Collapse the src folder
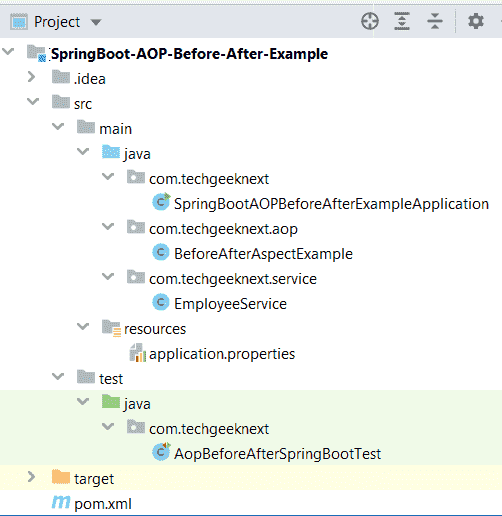This screenshot has width=502, height=516. (33, 101)
